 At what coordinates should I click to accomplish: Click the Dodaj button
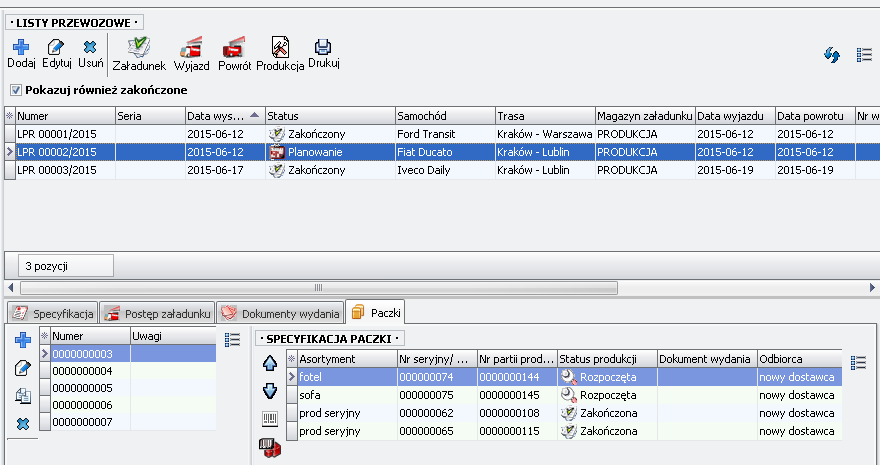[x=21, y=52]
